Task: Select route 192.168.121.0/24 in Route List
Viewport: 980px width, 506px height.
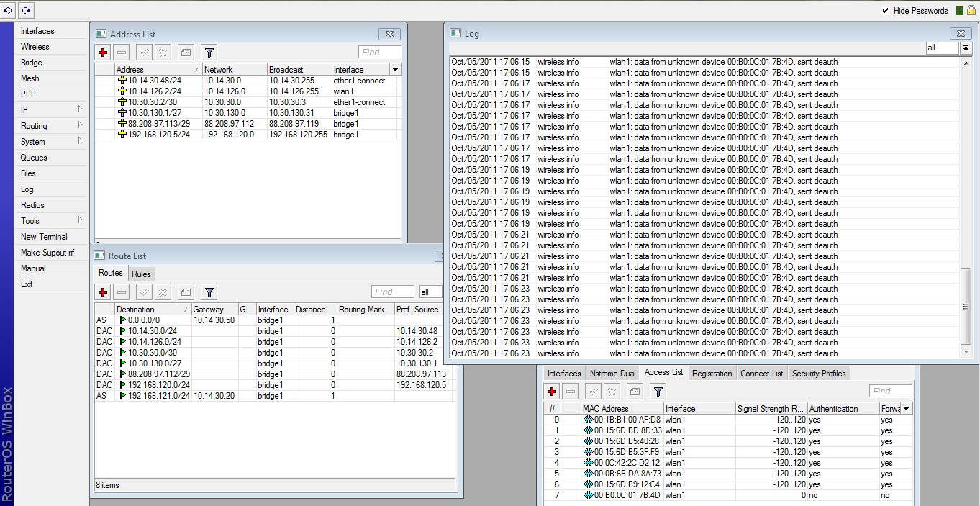Action: 275,396
